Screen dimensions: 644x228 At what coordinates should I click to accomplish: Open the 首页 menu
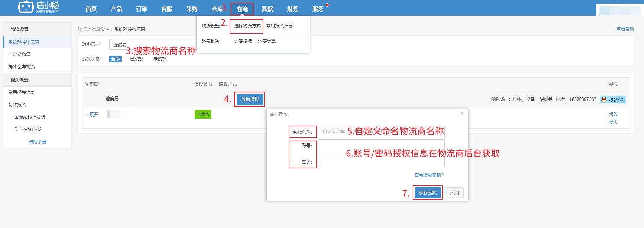(91, 9)
